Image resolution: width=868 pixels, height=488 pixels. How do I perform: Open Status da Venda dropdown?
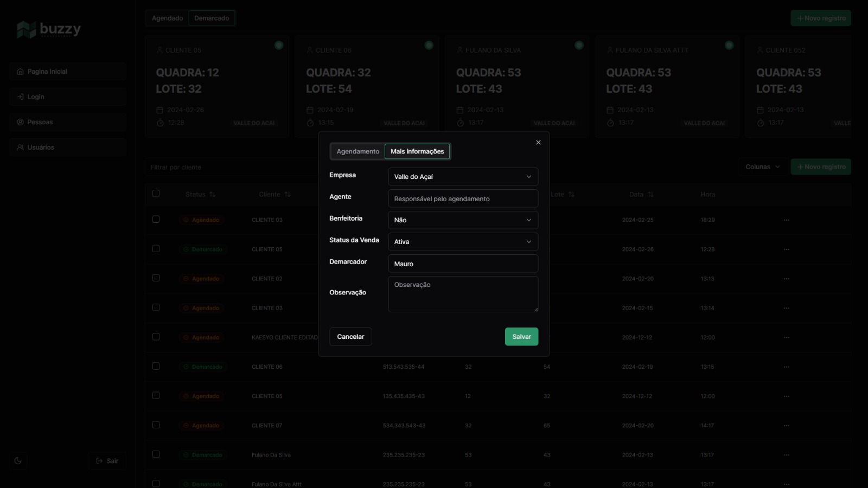(x=463, y=242)
